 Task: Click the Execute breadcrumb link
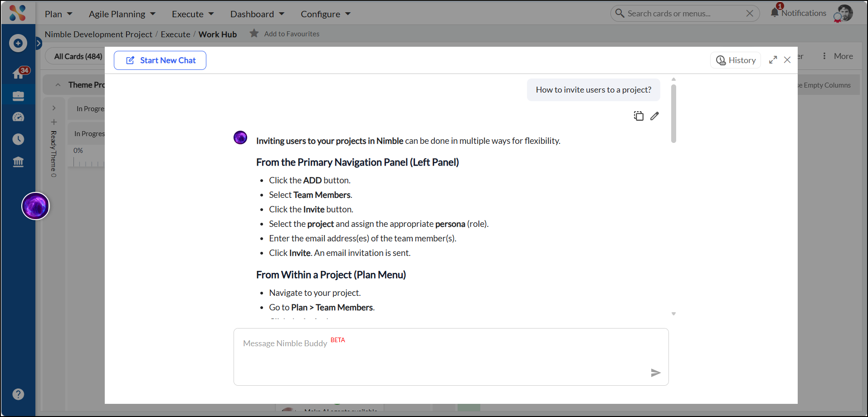pos(176,34)
